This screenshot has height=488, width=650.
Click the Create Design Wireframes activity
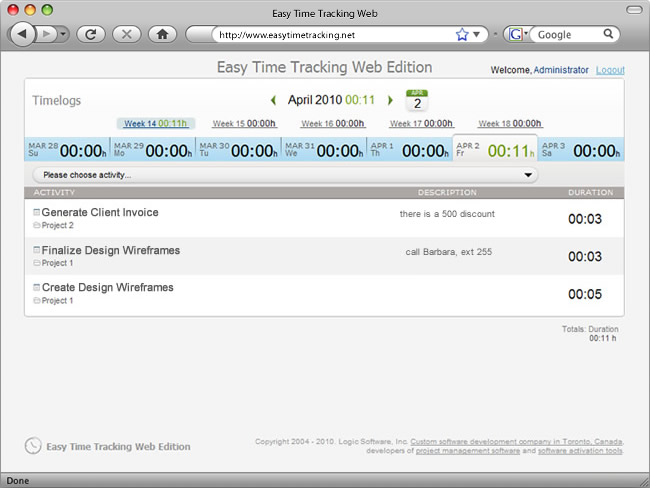coord(107,287)
